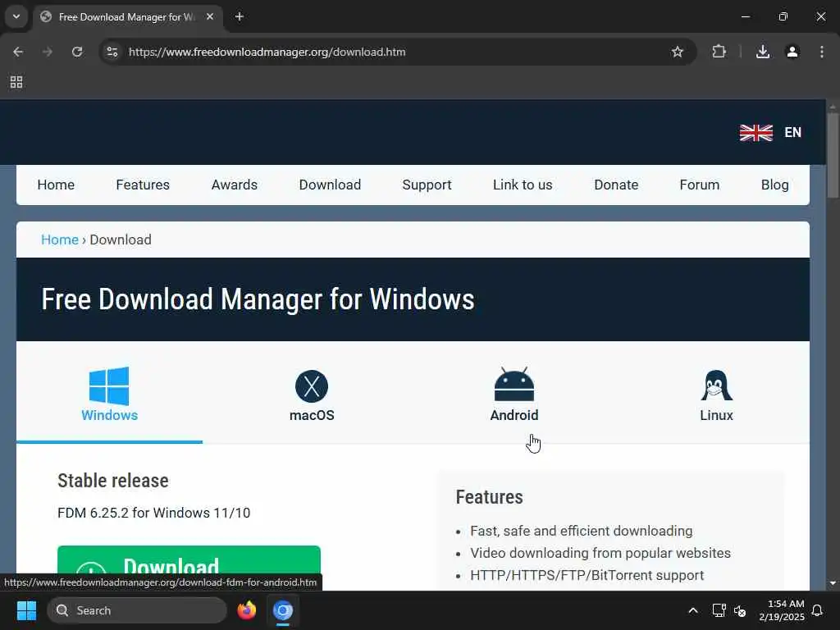Click the Android robot platform icon
This screenshot has height=630, width=840.
click(x=514, y=384)
